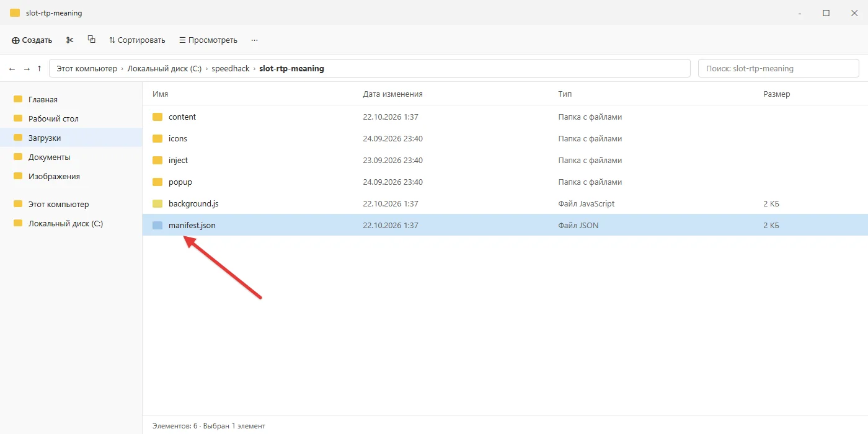The image size is (868, 434).
Task: Click the manifest.json file icon
Action: coord(157,225)
